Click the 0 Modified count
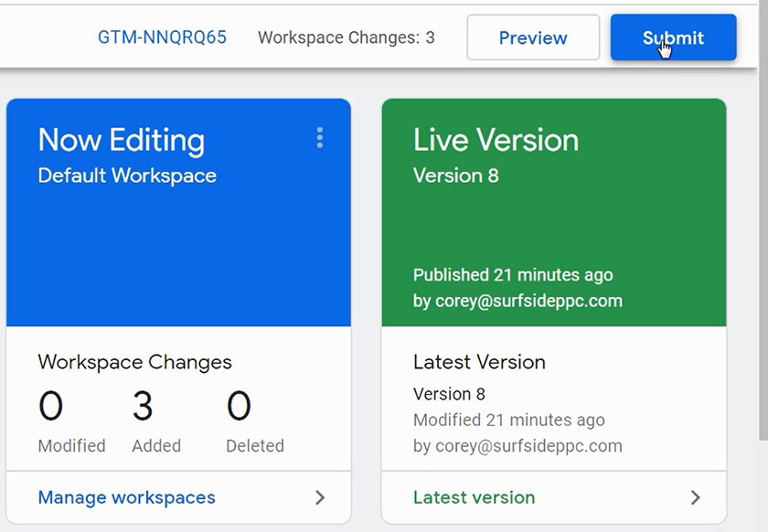768x532 pixels. pyautogui.click(x=51, y=406)
